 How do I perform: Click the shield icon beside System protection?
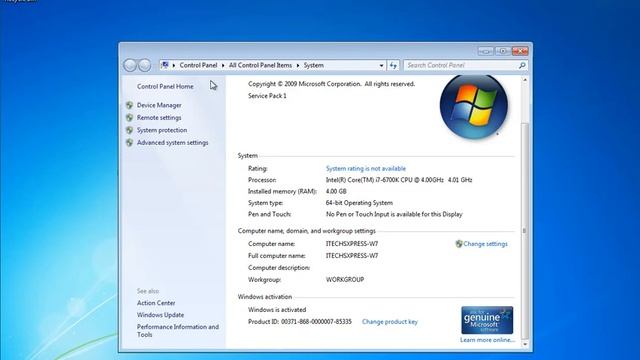[x=129, y=130]
